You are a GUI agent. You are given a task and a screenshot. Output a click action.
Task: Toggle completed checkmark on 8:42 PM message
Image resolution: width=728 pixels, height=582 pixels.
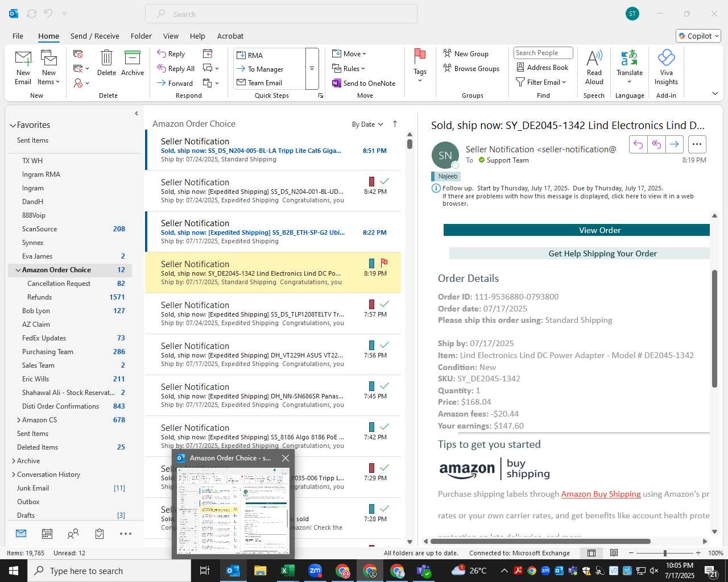[384, 181]
